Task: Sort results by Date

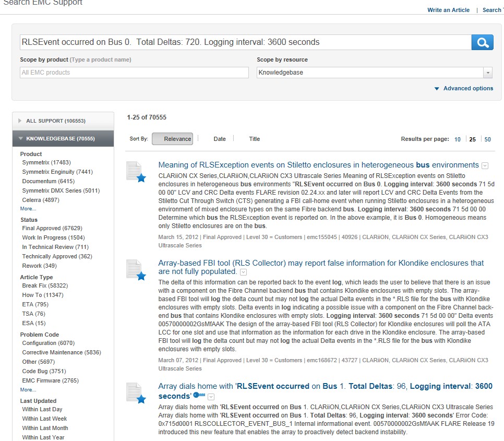Action: point(220,139)
